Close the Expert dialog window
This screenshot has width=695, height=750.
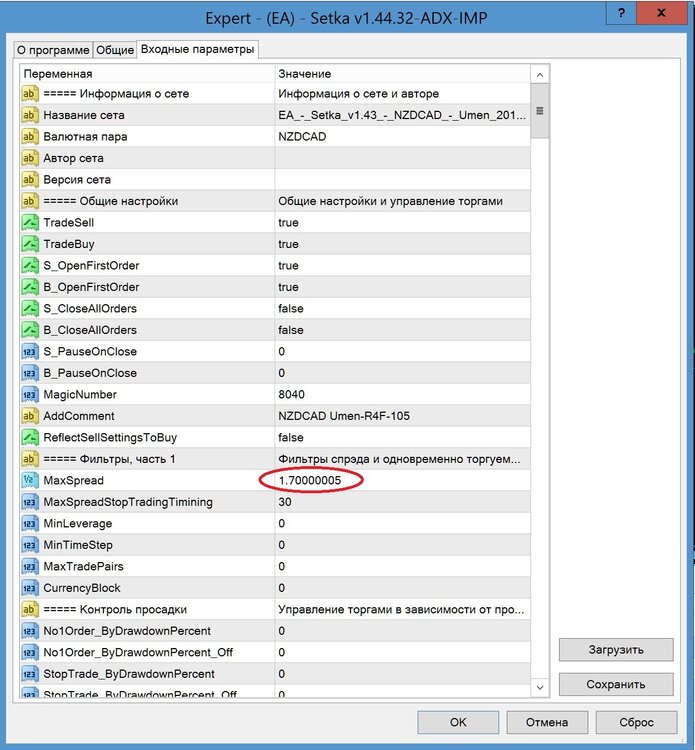pos(662,13)
